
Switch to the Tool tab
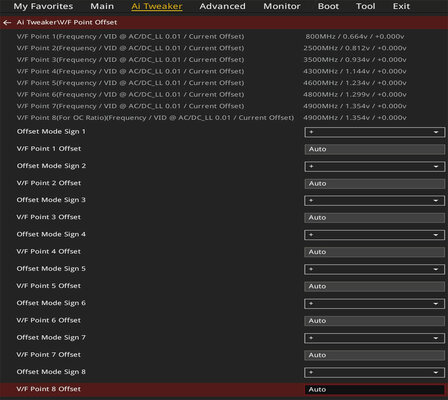click(365, 6)
